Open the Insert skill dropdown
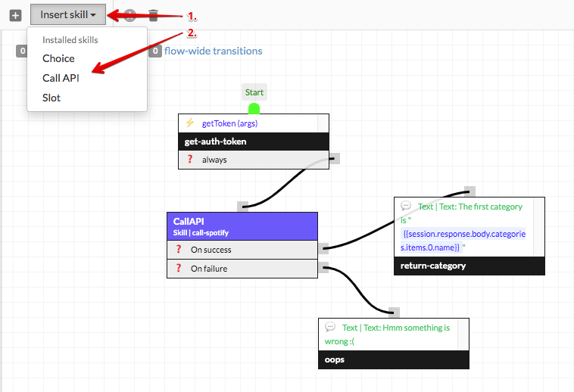This screenshot has width=574, height=392. [x=68, y=14]
